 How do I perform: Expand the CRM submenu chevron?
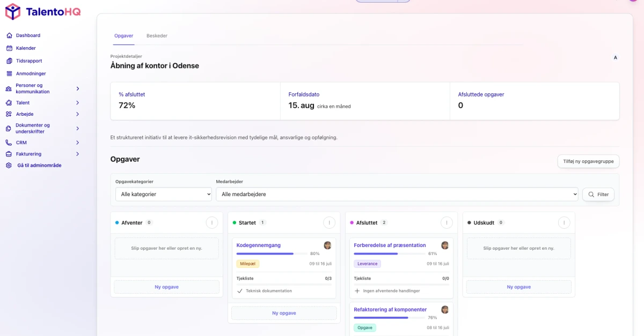coord(78,143)
